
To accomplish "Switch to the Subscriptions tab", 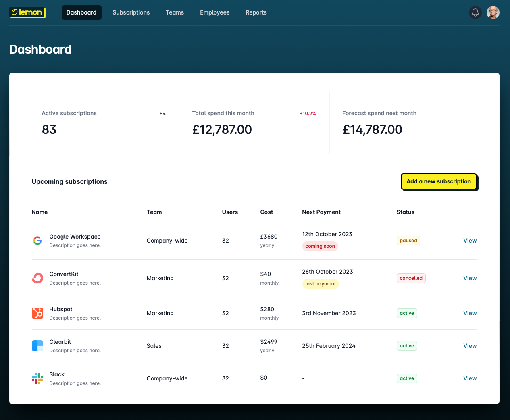I will pyautogui.click(x=131, y=12).
